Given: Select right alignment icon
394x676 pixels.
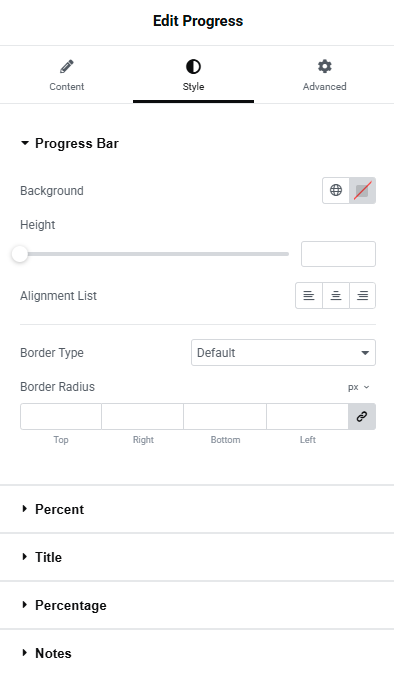Looking at the screenshot, I should coord(363,295).
